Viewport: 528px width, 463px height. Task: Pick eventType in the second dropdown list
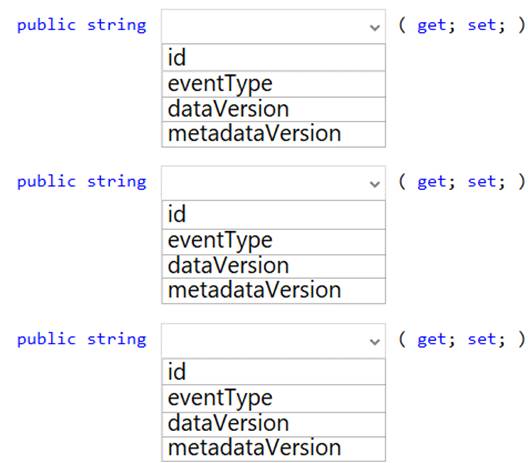(273, 242)
